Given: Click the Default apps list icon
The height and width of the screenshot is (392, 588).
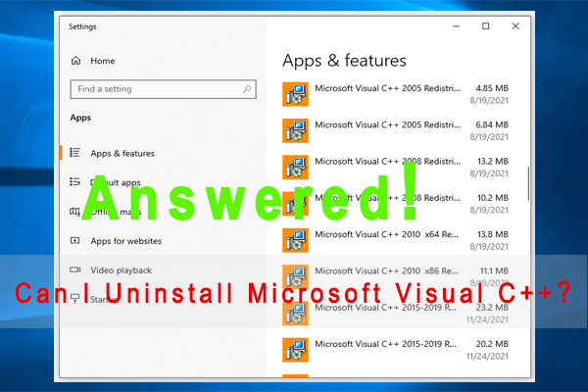Looking at the screenshot, I should [75, 182].
